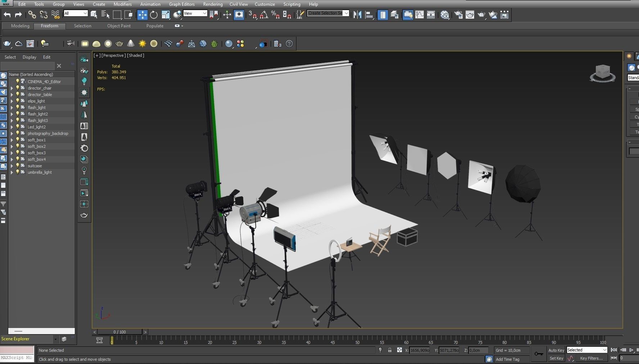
Task: Open the All selection filter dropdown
Action: pos(76,13)
